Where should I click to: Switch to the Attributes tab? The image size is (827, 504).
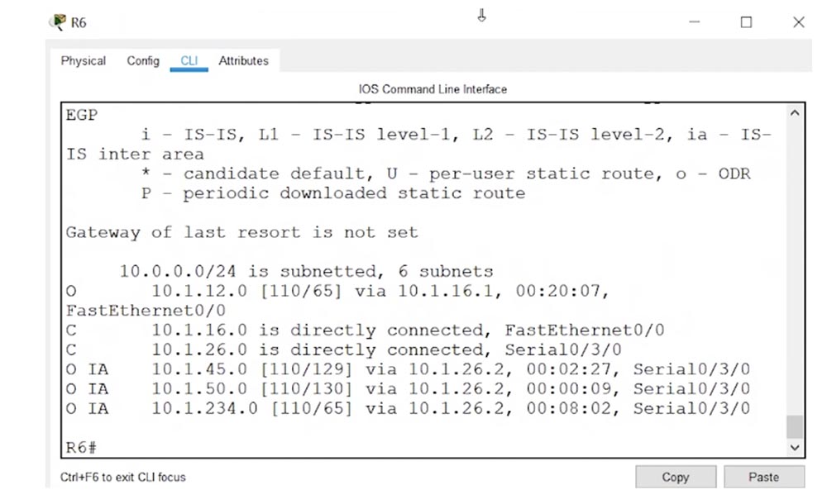coord(243,60)
